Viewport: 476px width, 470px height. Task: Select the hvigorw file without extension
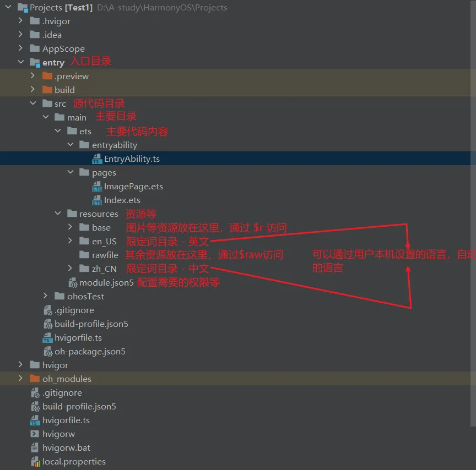click(58, 434)
